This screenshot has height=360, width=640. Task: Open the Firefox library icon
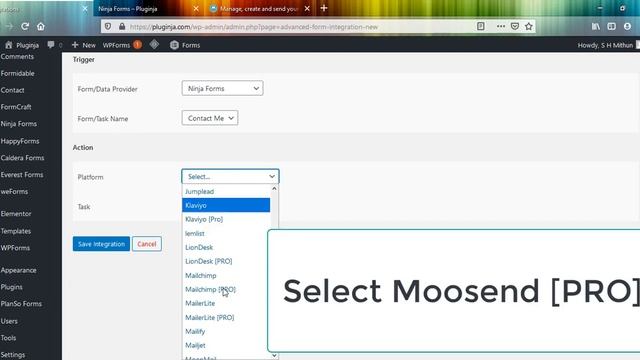point(596,27)
